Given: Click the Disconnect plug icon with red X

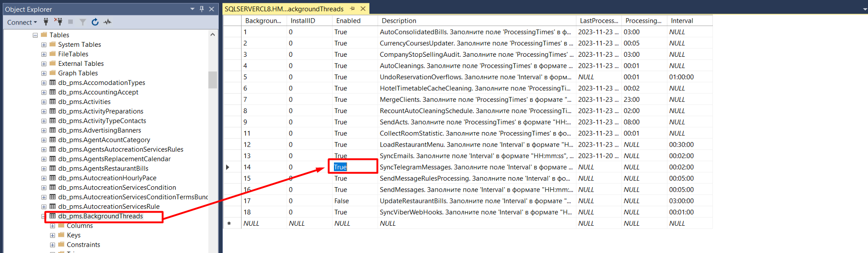Looking at the screenshot, I should pos(58,22).
